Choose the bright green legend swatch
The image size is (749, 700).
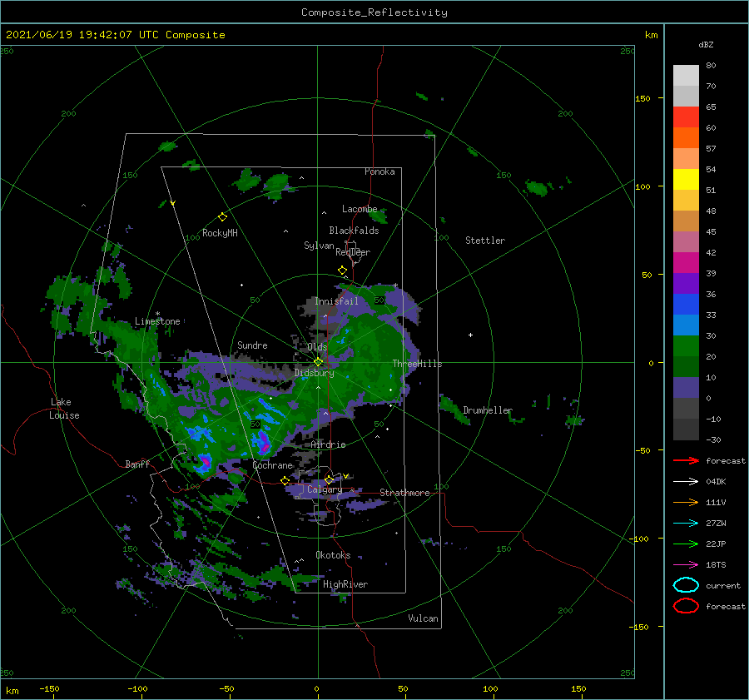point(686,345)
